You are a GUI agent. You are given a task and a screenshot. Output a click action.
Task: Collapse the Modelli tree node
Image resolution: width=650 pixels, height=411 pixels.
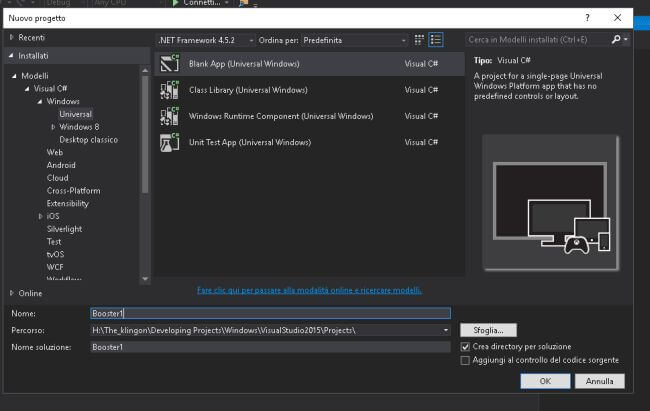pos(15,76)
